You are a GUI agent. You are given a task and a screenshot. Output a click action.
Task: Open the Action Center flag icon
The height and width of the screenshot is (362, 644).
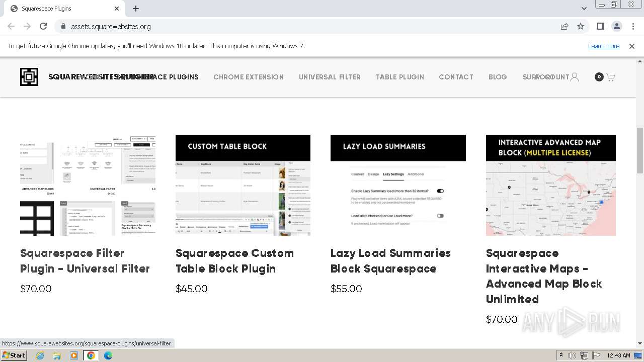(596, 355)
